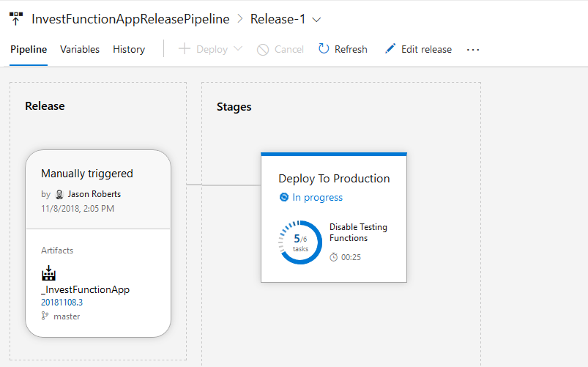
Task: Click the Release section heading
Action: (45, 106)
